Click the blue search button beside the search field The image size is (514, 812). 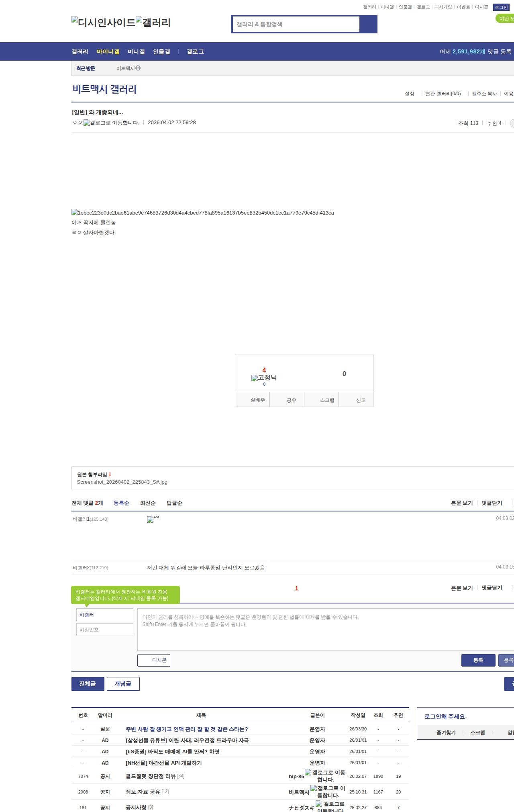[368, 24]
